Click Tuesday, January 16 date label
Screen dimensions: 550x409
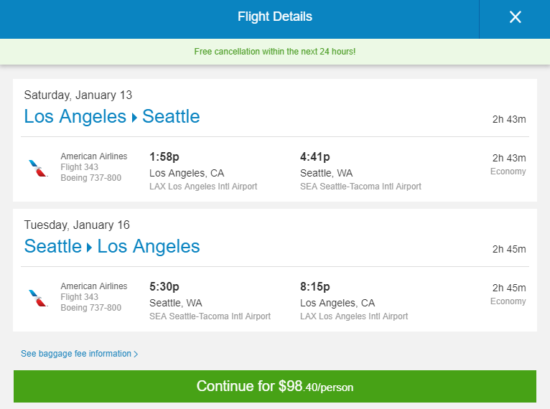pyautogui.click(x=77, y=225)
